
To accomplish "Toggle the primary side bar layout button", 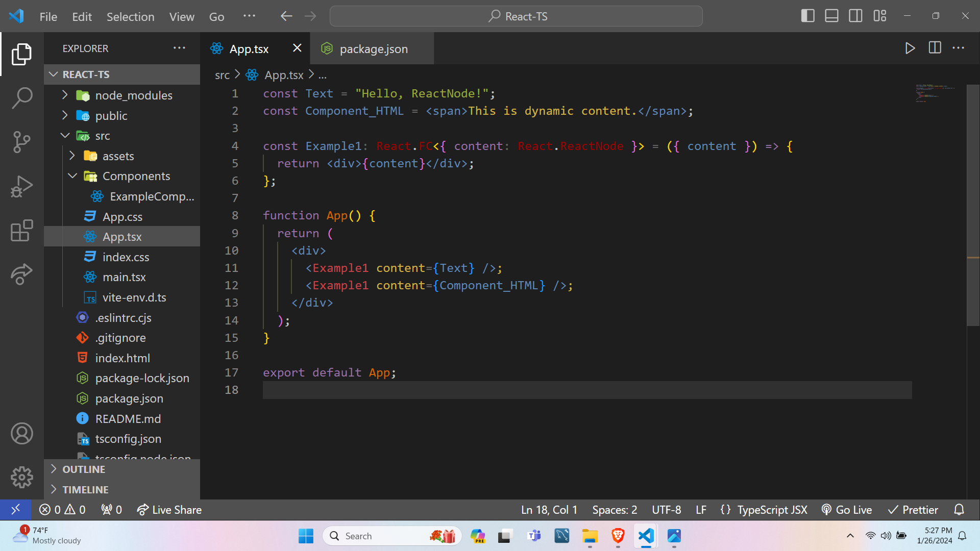I will coord(807,16).
